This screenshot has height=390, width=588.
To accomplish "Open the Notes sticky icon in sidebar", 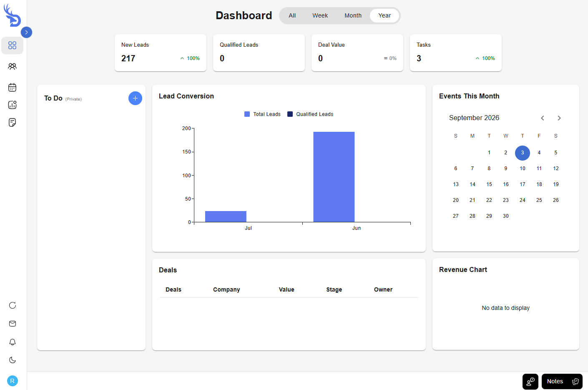I will tap(12, 122).
